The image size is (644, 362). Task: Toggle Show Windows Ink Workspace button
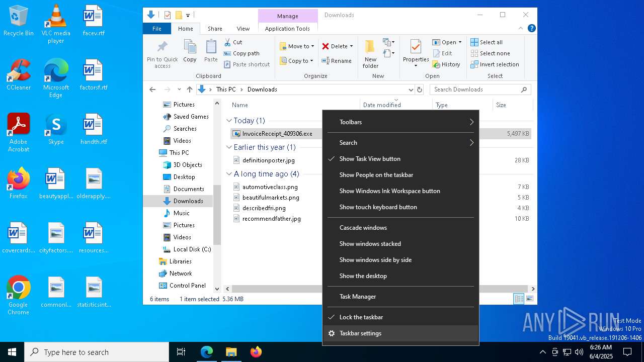coord(400,191)
